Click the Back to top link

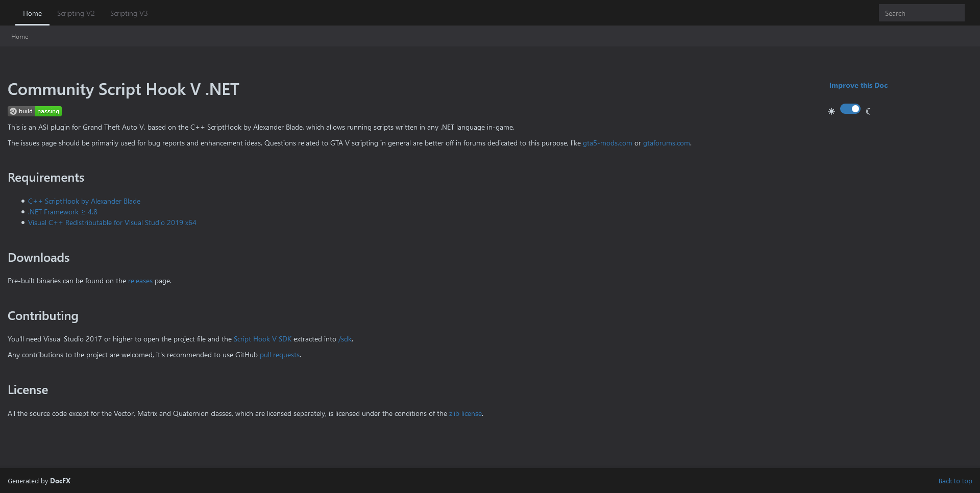(x=955, y=481)
